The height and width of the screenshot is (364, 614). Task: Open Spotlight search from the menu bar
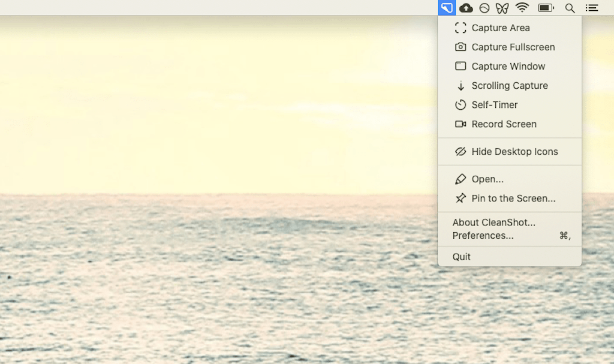570,8
